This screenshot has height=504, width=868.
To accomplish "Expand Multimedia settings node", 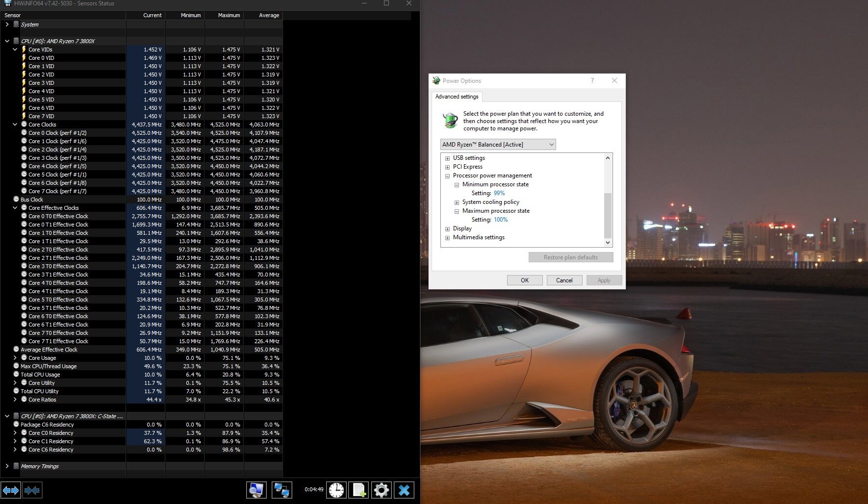I will click(x=447, y=238).
